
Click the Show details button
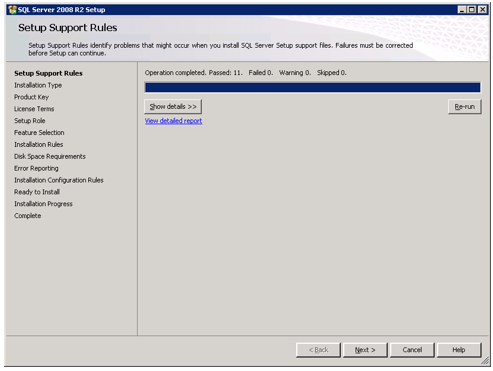tap(173, 107)
